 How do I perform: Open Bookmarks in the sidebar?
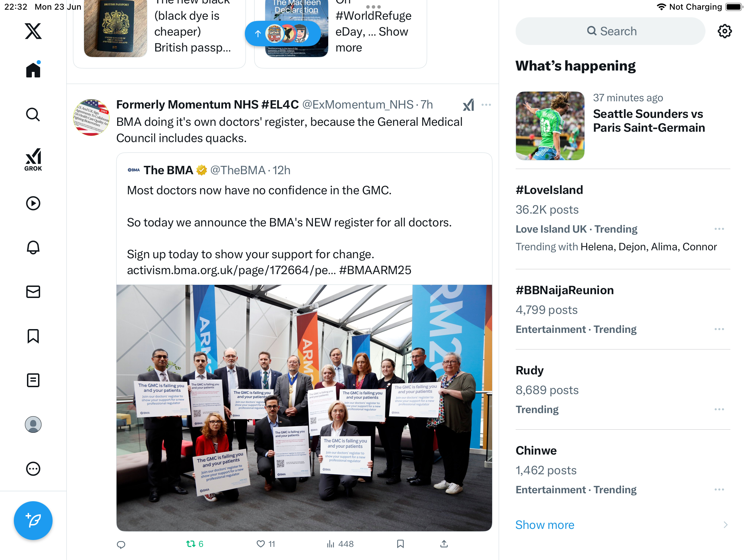coord(33,336)
